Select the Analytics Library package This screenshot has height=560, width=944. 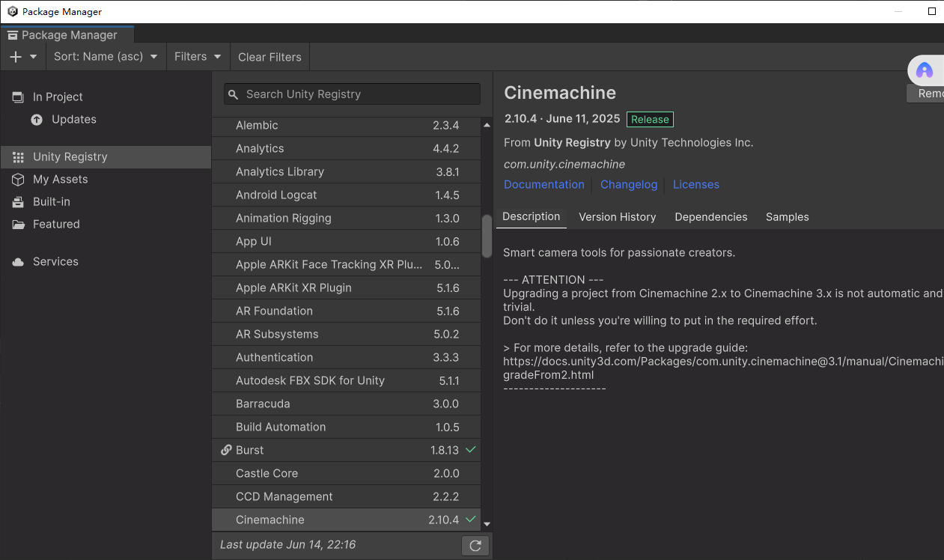[347, 171]
